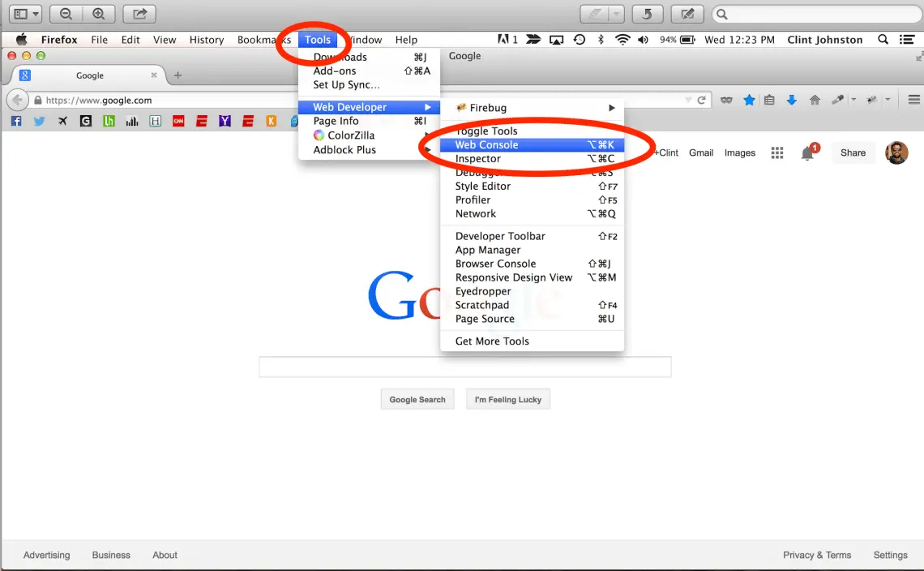
Task: Close the Google tab
Action: point(154,75)
